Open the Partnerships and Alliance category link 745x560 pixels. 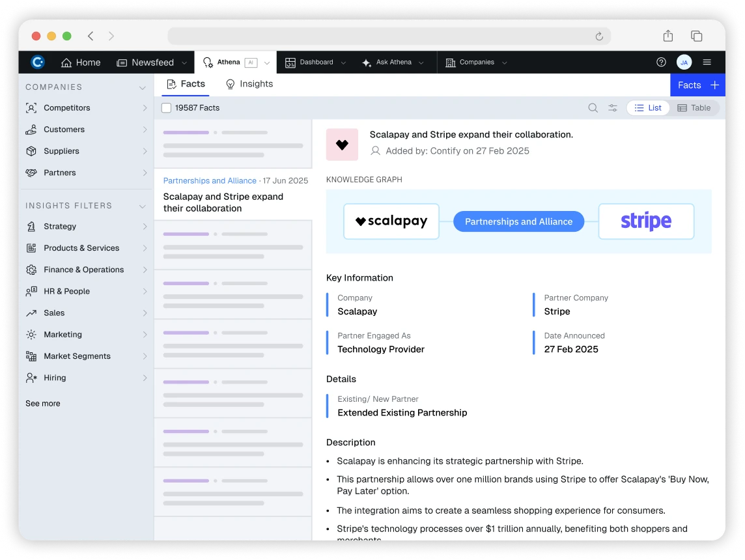point(210,181)
